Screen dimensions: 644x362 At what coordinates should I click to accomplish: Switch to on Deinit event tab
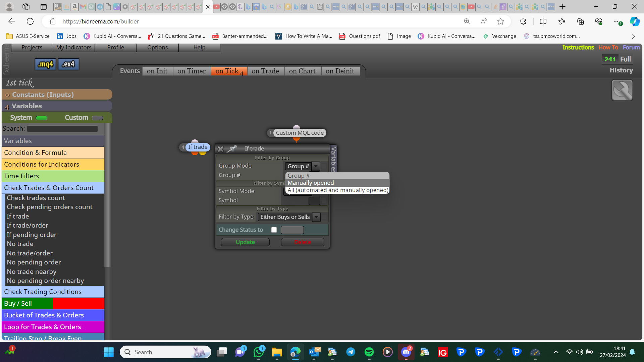[x=340, y=71]
